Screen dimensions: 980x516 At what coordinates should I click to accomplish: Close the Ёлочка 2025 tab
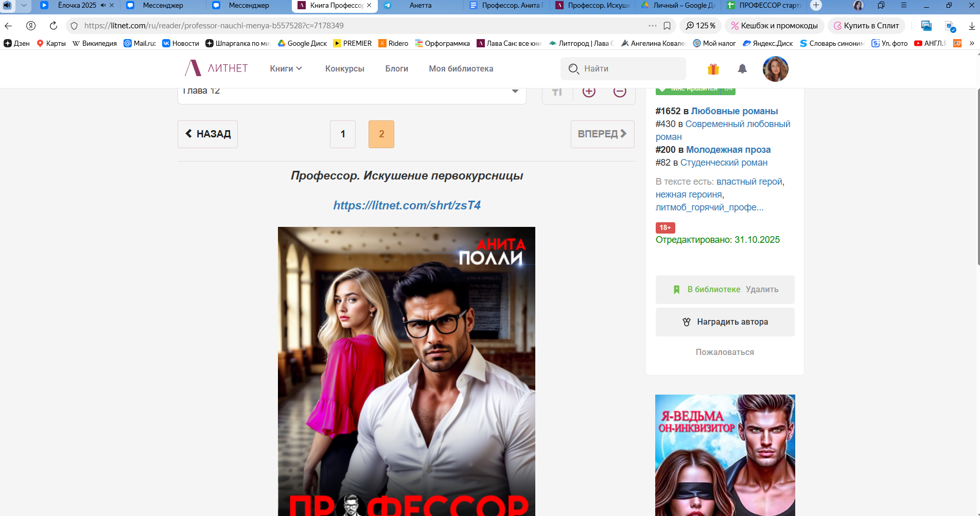(112, 6)
